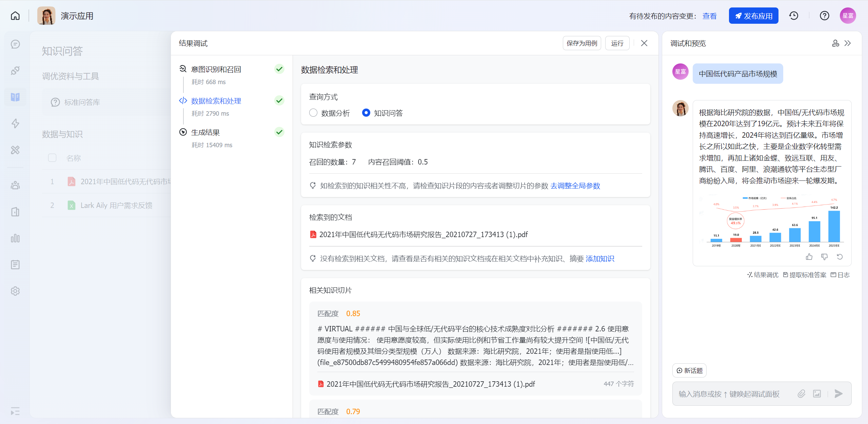Click the message input field

point(729,393)
